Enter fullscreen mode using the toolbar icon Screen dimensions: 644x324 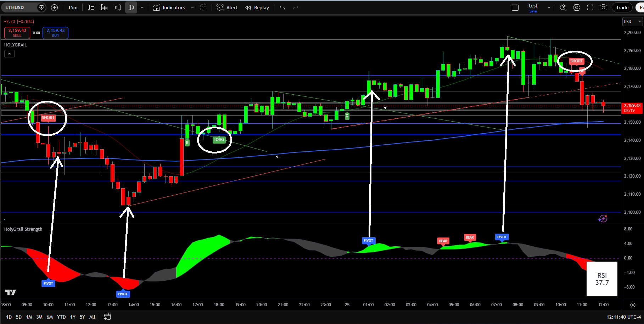[x=590, y=7]
